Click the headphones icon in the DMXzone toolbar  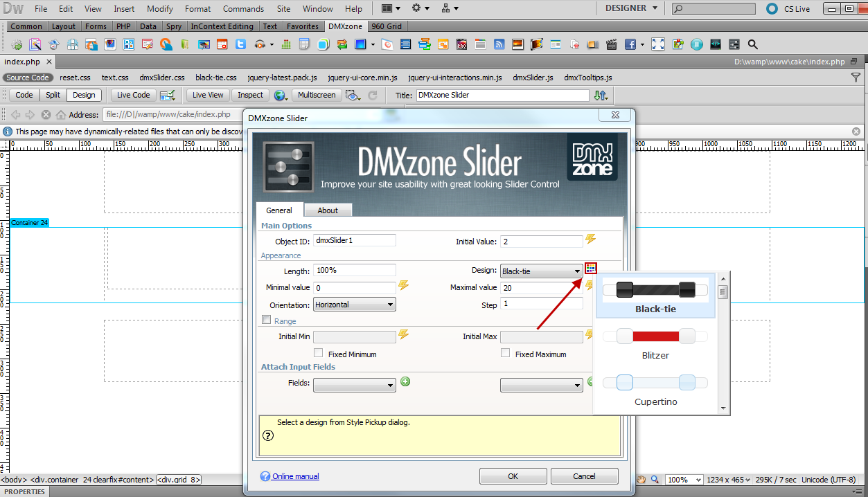pyautogui.click(x=260, y=44)
